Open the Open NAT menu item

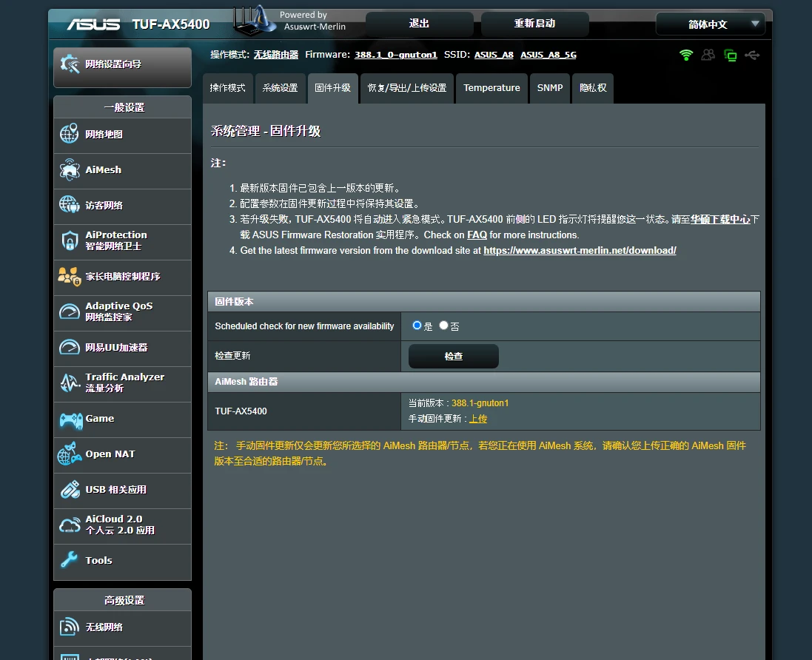click(x=123, y=454)
